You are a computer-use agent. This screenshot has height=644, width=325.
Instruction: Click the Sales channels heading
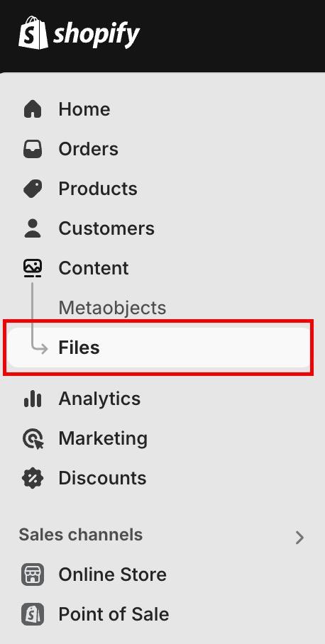(80, 535)
